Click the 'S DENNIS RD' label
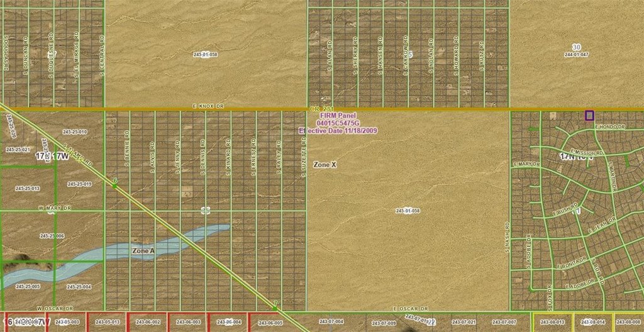Image resolution: width=644 pixels, height=332 pixels. tap(203, 157)
